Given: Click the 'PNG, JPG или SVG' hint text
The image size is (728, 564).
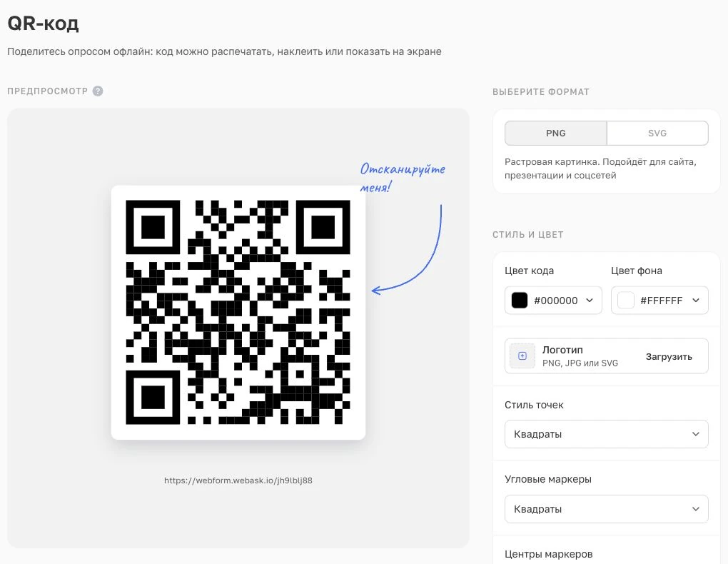Looking at the screenshot, I should pos(580,363).
